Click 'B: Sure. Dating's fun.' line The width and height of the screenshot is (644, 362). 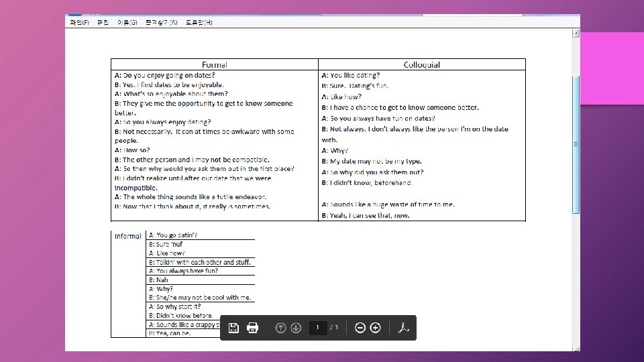pyautogui.click(x=355, y=86)
